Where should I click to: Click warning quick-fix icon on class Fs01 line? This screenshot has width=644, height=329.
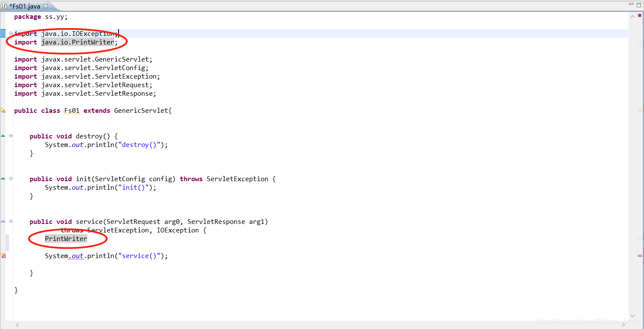[3, 110]
